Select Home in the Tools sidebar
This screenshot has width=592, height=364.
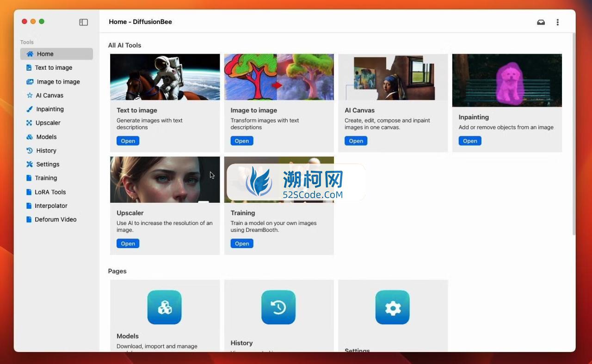click(56, 54)
